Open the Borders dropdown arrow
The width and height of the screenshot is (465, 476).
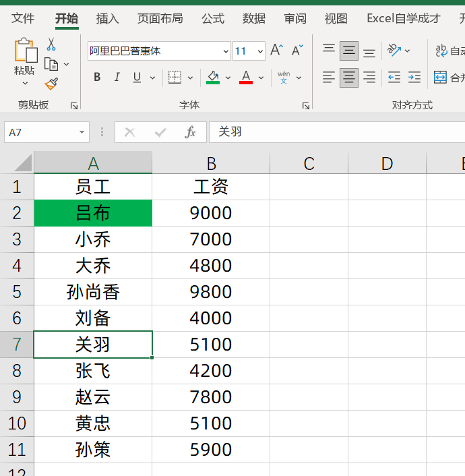tap(190, 78)
